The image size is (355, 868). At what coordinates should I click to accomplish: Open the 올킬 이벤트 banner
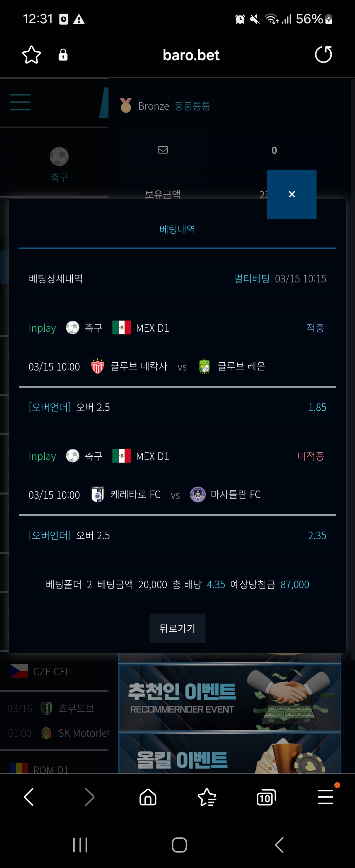(230, 753)
